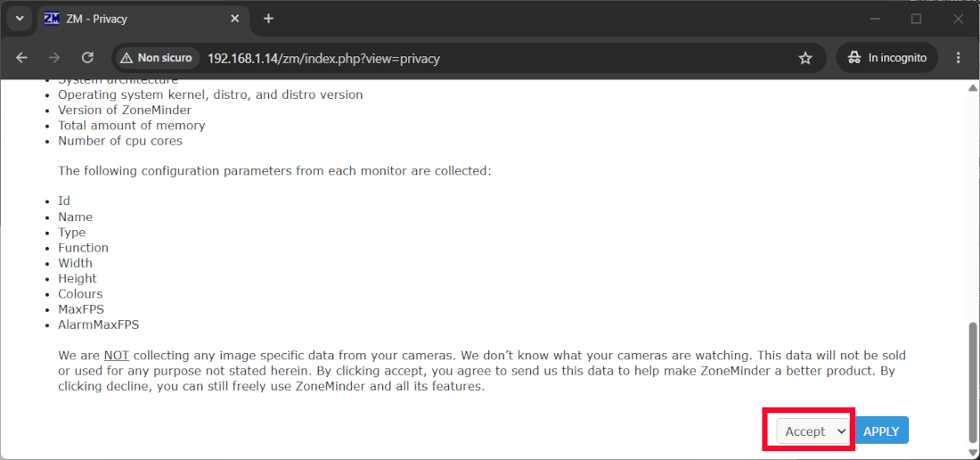The height and width of the screenshot is (460, 980).
Task: Close the ZM - Privacy tab
Action: point(235,19)
